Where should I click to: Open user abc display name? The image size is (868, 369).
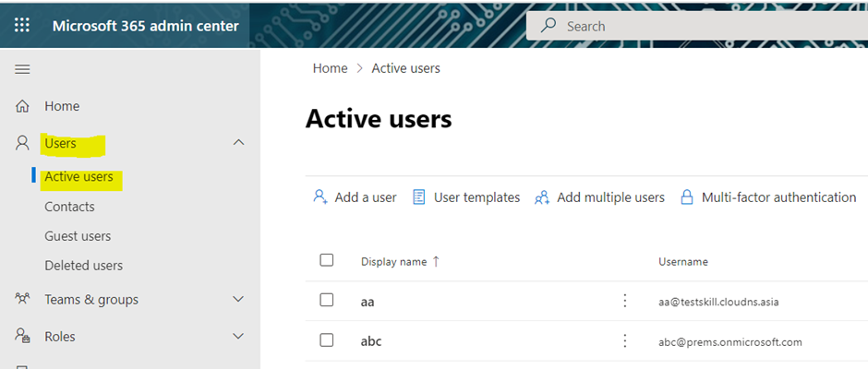coord(371,341)
